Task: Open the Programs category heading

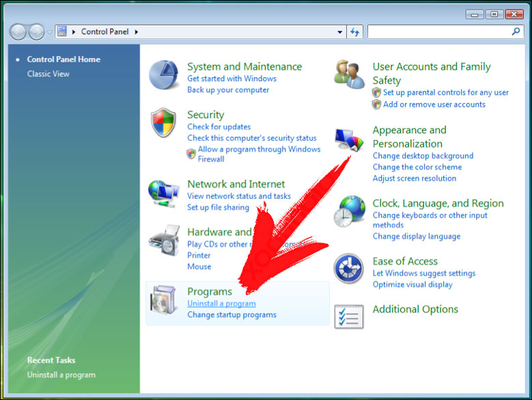Action: coord(210,292)
